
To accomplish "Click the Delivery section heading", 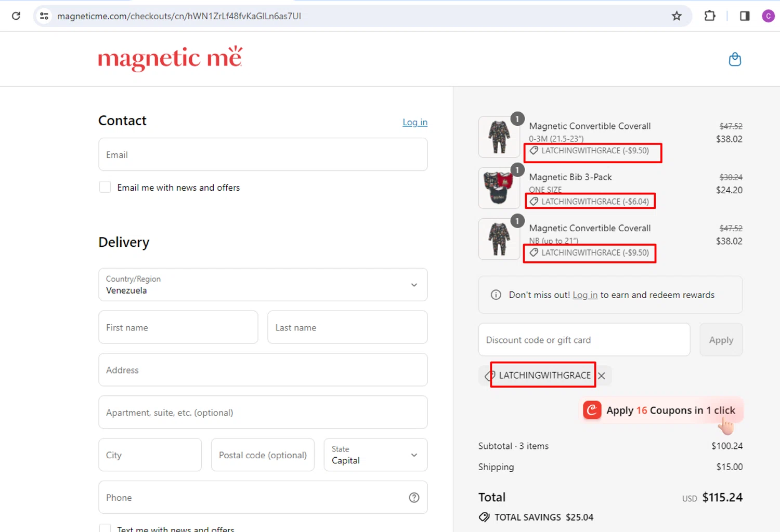I will (x=124, y=242).
